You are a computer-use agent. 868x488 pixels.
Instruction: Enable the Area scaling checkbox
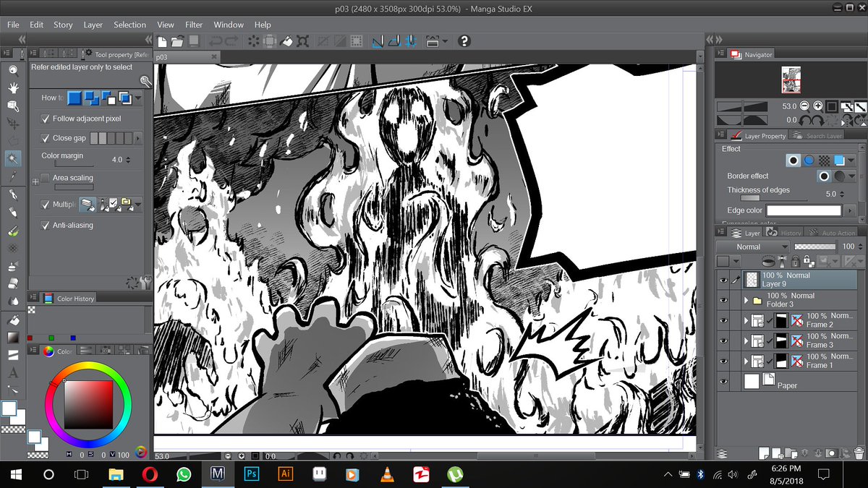[x=46, y=178]
